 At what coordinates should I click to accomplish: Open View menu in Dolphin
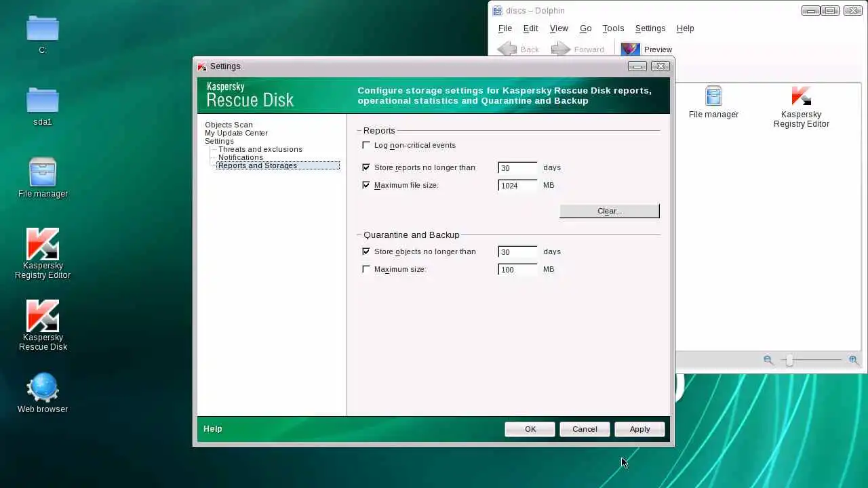559,28
